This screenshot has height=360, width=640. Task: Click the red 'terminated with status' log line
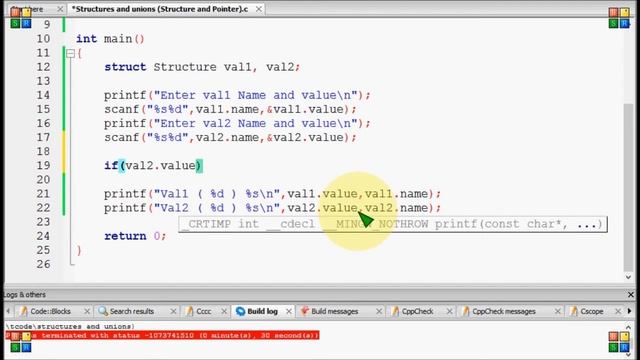162,336
